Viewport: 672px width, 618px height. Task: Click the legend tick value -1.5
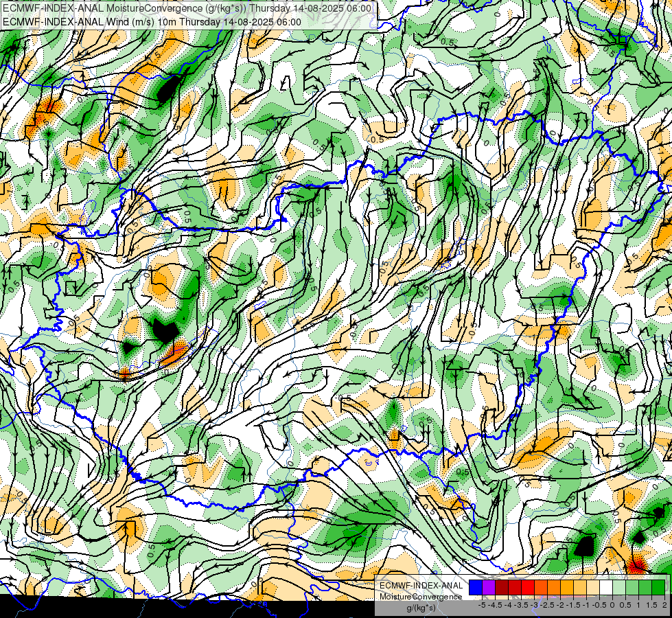click(x=573, y=605)
